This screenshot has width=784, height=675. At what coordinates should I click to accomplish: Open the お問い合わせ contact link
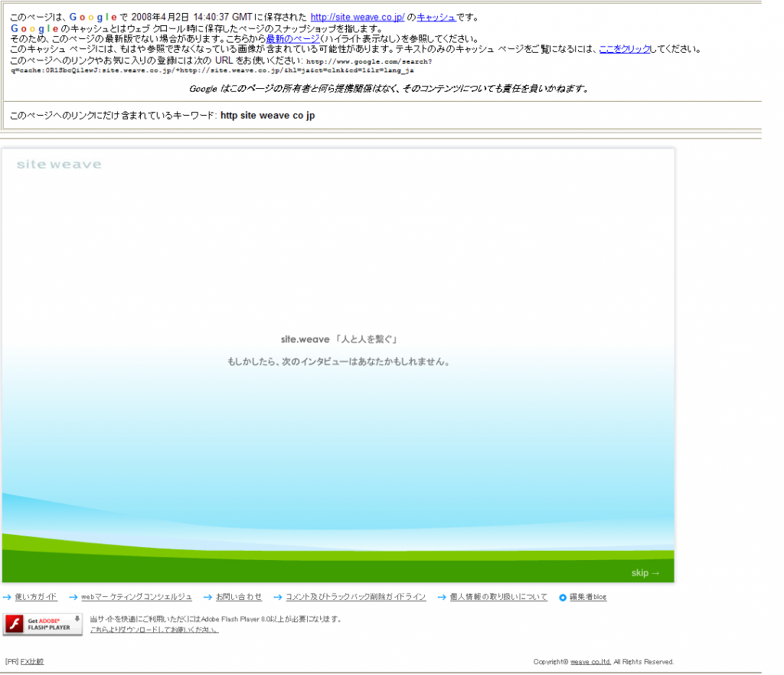(x=239, y=597)
